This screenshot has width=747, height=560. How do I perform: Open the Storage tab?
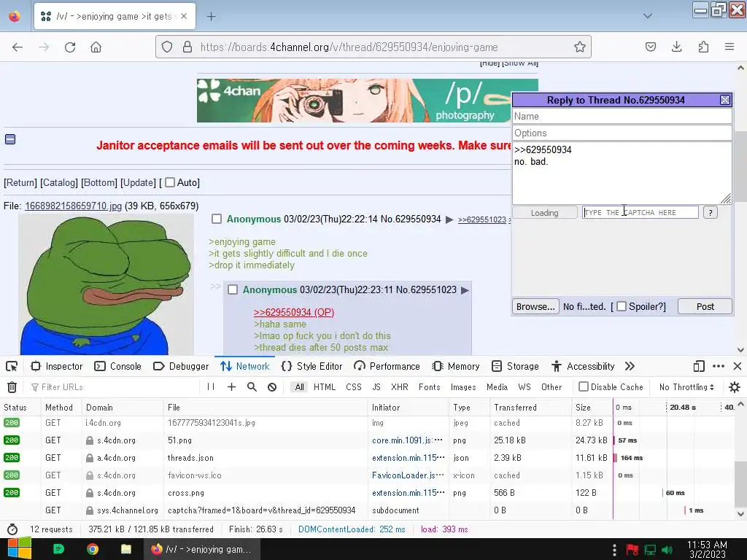[x=515, y=366]
